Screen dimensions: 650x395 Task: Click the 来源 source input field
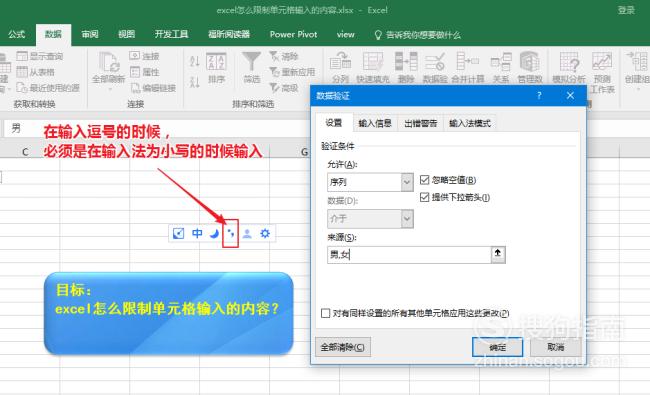tap(409, 254)
